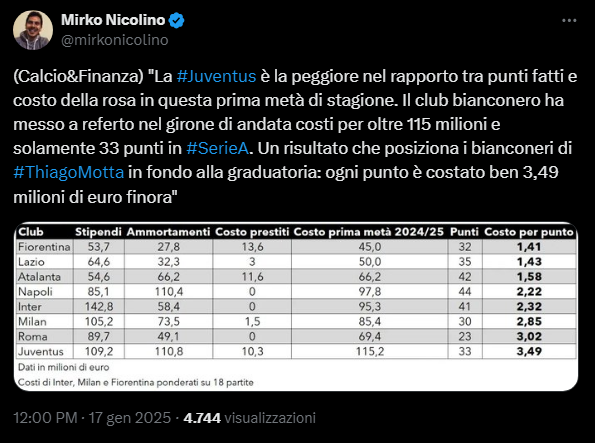595x443 pixels.
Task: Click the 12:00 PM timestamp link
Action: 45,418
